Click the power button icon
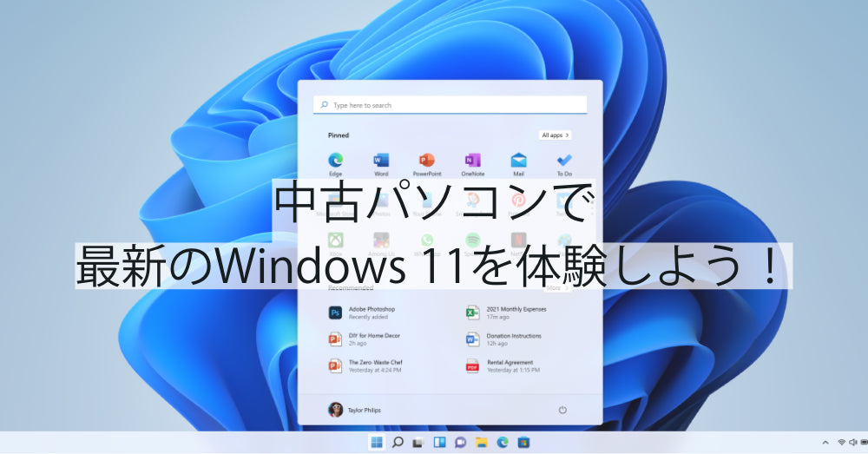The image size is (868, 454). (562, 410)
